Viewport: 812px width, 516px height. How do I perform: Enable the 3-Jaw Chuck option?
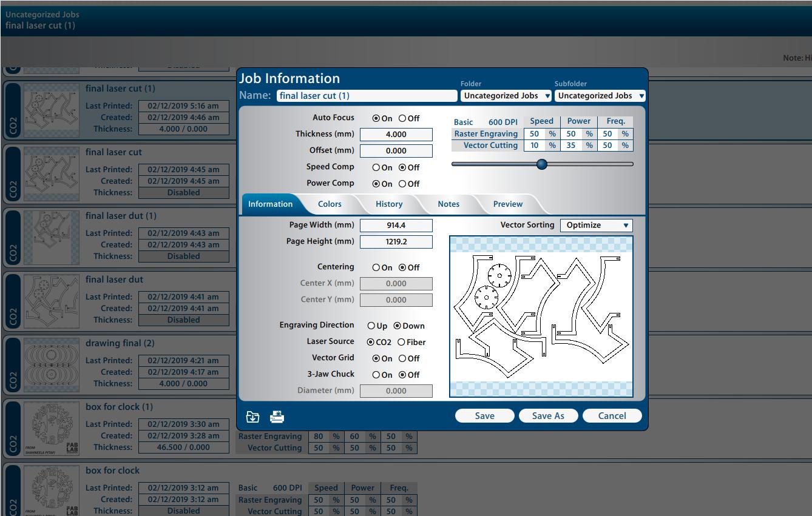(376, 375)
